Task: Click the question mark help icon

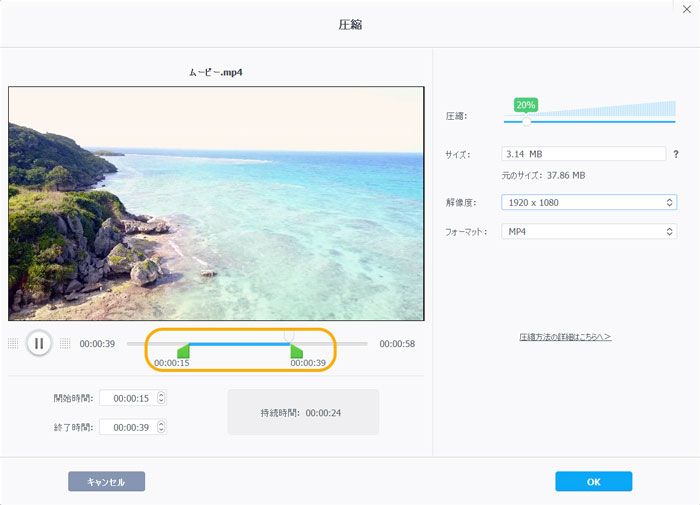Action: point(676,154)
